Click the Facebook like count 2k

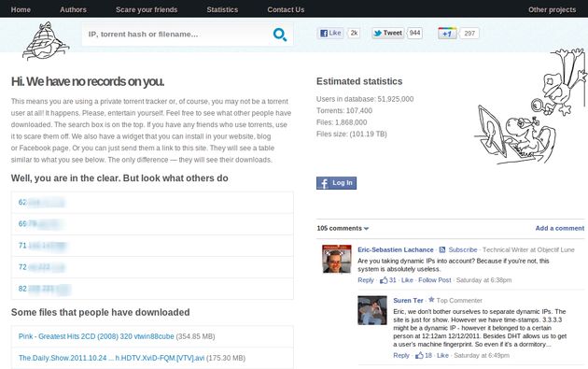(354, 33)
